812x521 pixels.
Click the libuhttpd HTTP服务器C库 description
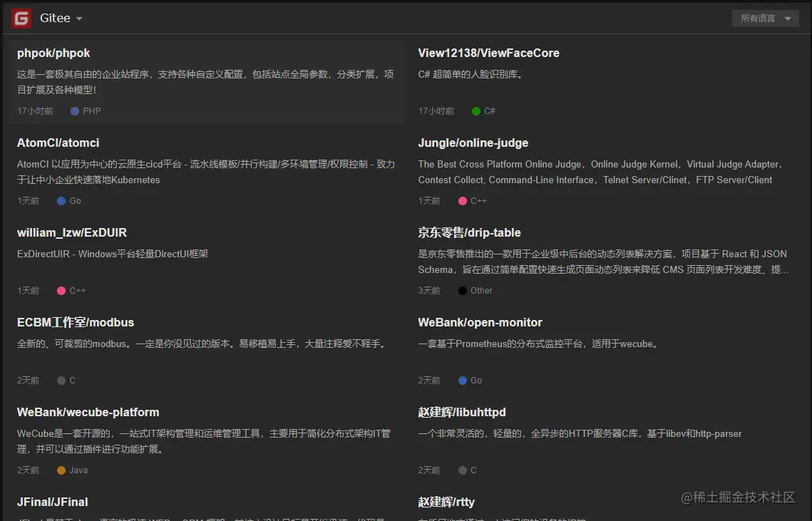pos(580,433)
